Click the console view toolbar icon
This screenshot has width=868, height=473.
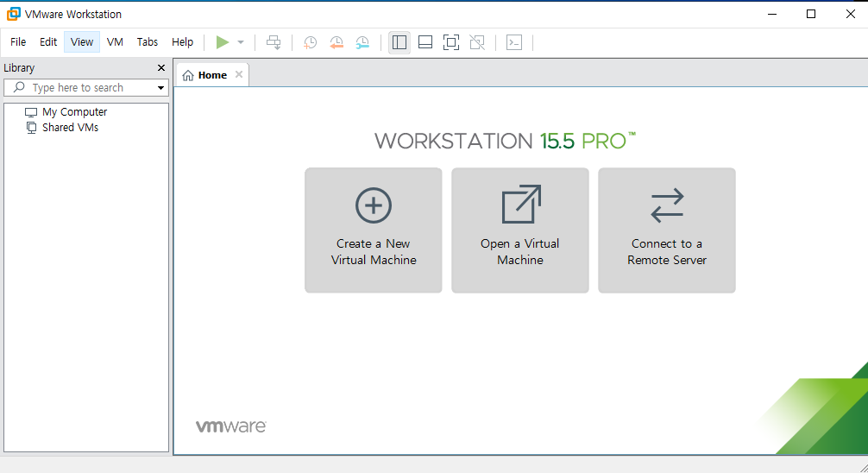[x=514, y=42]
